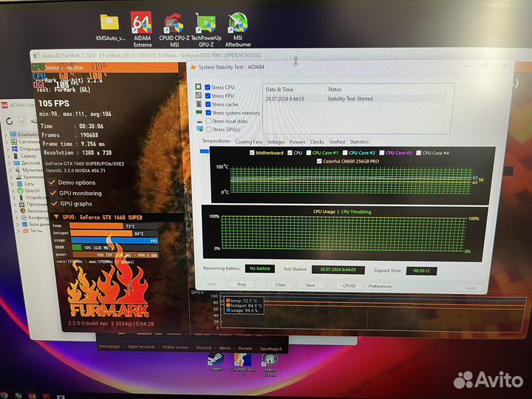Click the Save button in stability test
Screen dimensions: 532x399
click(310, 285)
